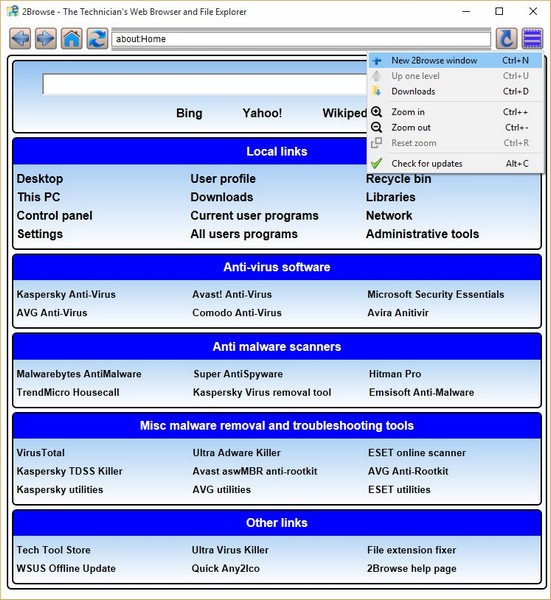Open VirusTotal link
This screenshot has width=551, height=600.
[41, 453]
